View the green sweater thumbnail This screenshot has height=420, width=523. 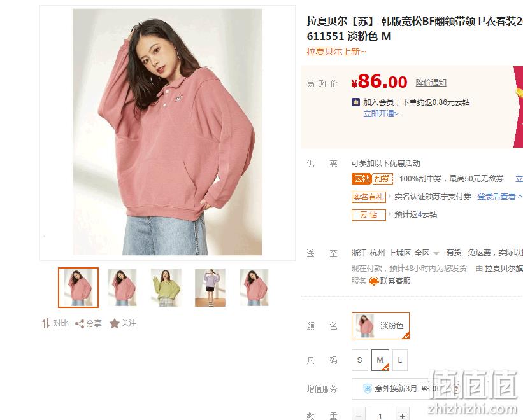166,288
